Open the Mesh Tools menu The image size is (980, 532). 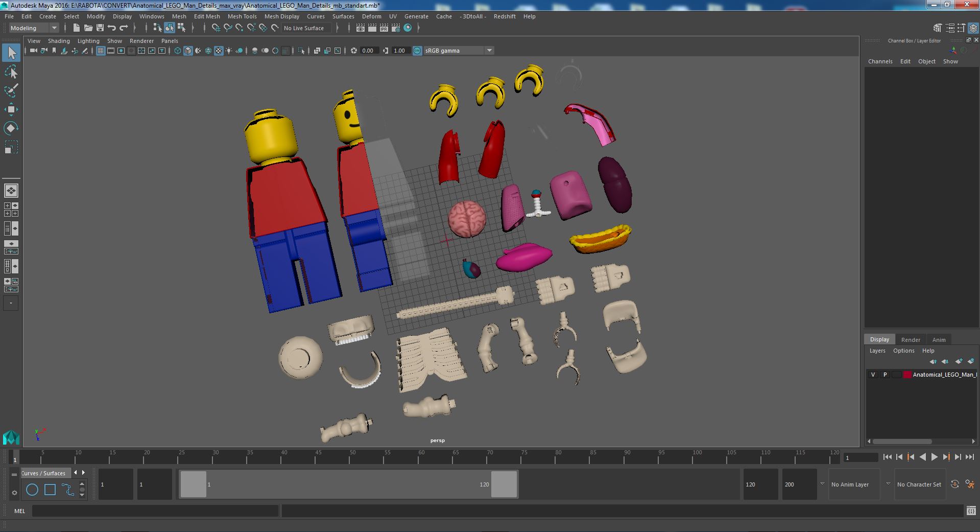click(x=242, y=16)
